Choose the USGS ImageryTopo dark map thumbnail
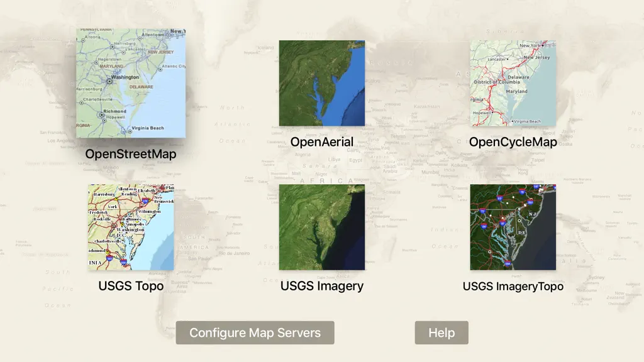The width and height of the screenshot is (644, 362). click(513, 227)
